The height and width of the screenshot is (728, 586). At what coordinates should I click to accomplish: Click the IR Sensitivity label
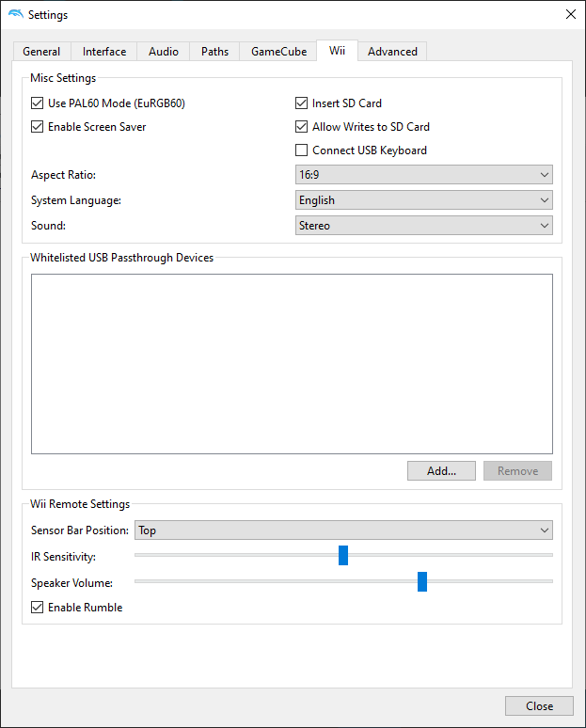click(63, 557)
